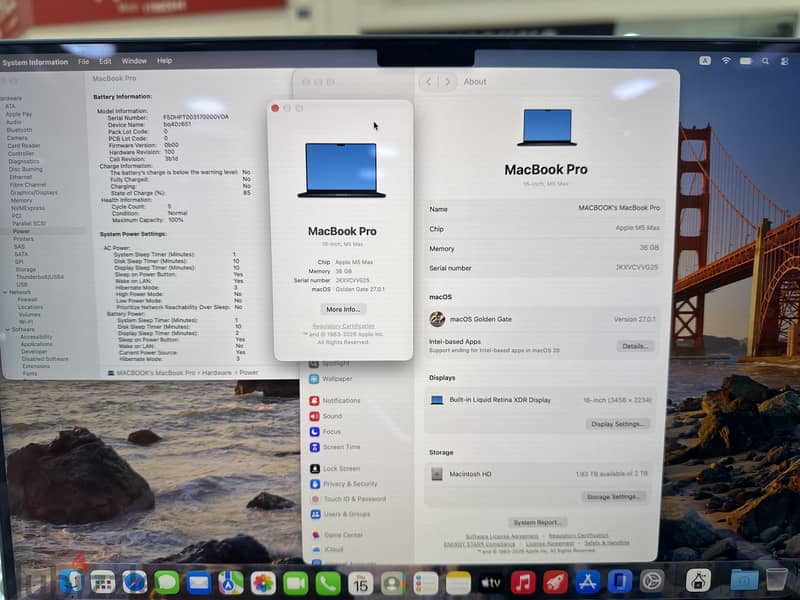Open Regulatory Certification link in About window
800x600 pixels.
[x=343, y=326]
